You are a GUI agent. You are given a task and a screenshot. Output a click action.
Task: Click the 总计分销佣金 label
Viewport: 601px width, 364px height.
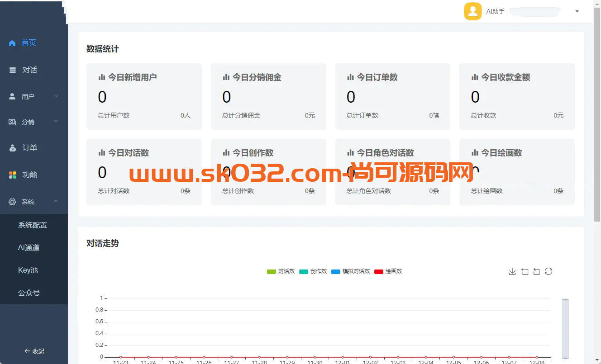(x=241, y=115)
